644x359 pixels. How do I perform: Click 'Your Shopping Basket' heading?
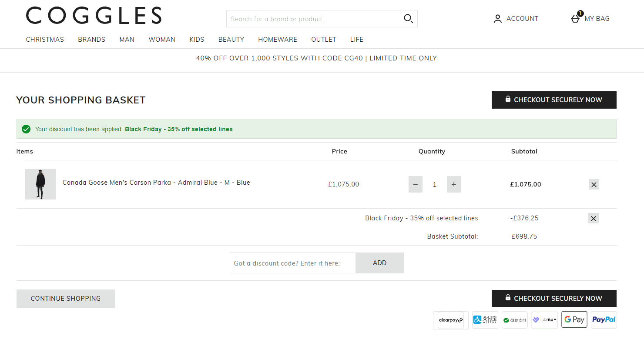pos(81,100)
